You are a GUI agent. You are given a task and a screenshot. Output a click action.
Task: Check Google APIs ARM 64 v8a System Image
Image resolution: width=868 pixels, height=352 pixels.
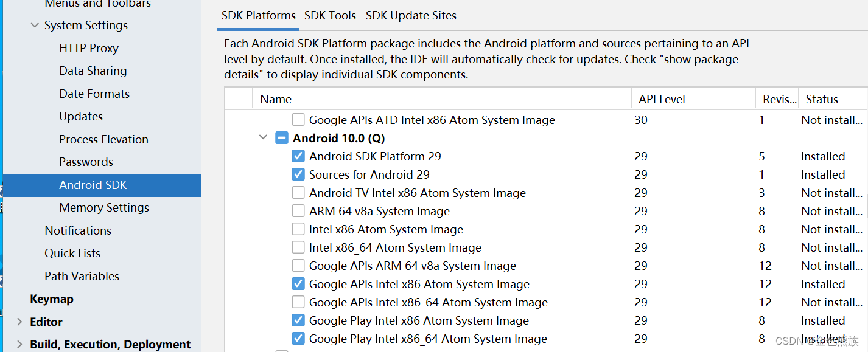pyautogui.click(x=298, y=266)
